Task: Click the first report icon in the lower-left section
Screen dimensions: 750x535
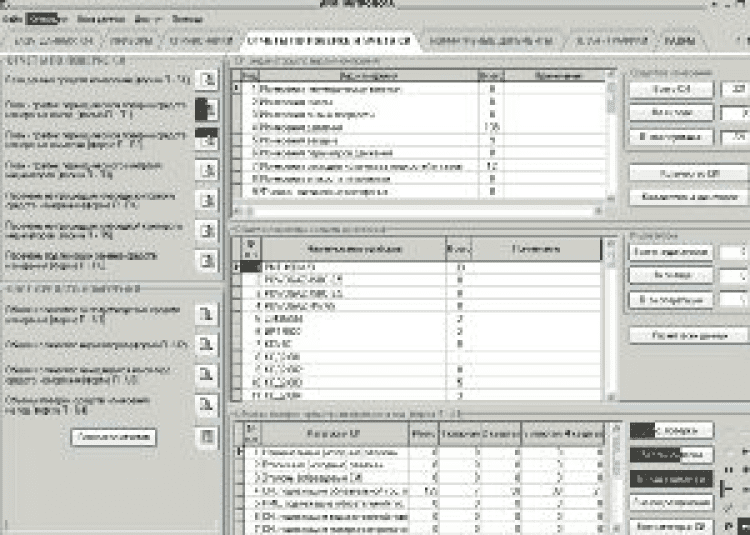Action: (206, 315)
